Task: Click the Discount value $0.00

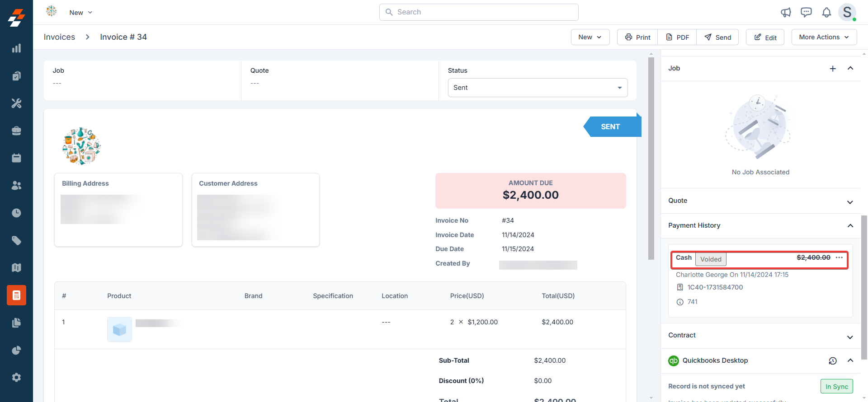Action: [542, 381]
